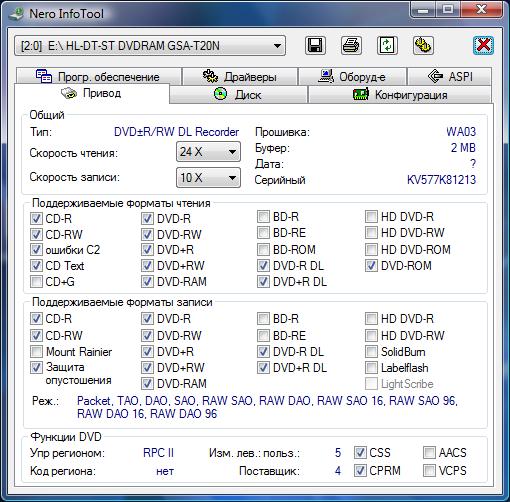Screen dimensions: 510x502
Task: Click the Nero InfoTool title bar icon
Action: pos(16,14)
